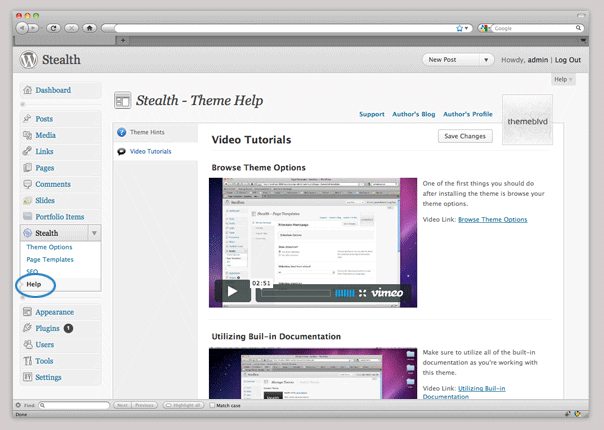Click the Theme Hints question mark icon
The width and height of the screenshot is (604, 430).
122,132
